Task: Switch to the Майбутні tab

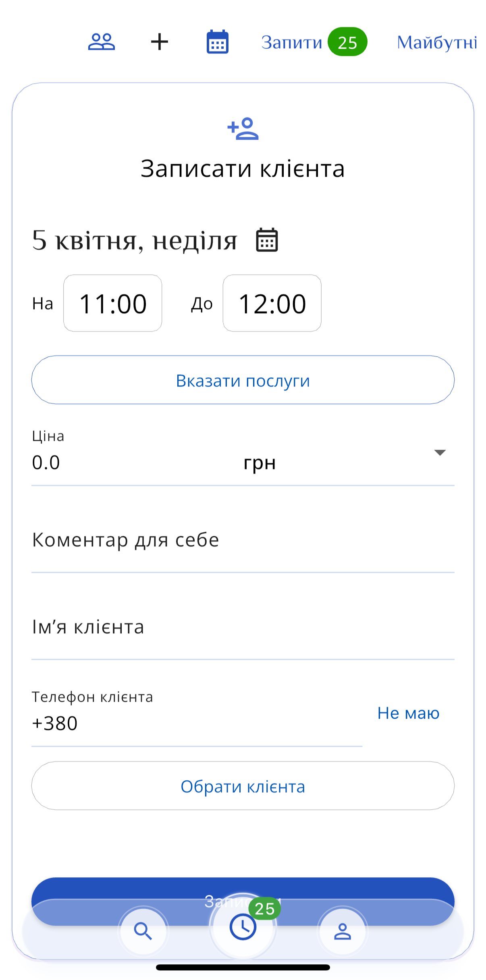Action: pos(437,42)
